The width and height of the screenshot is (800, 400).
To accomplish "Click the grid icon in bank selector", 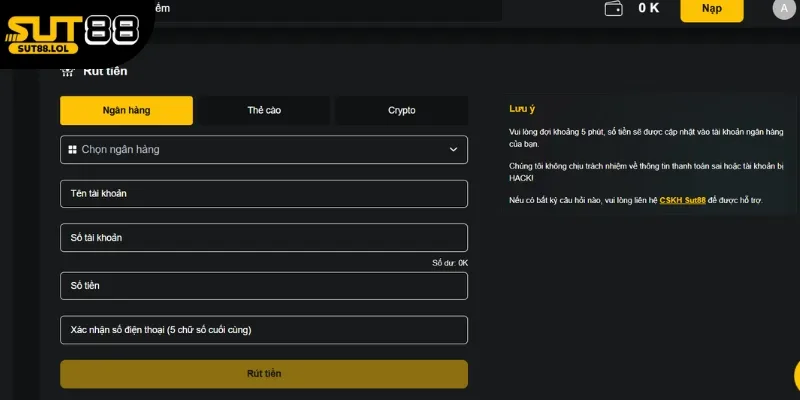I will point(72,149).
